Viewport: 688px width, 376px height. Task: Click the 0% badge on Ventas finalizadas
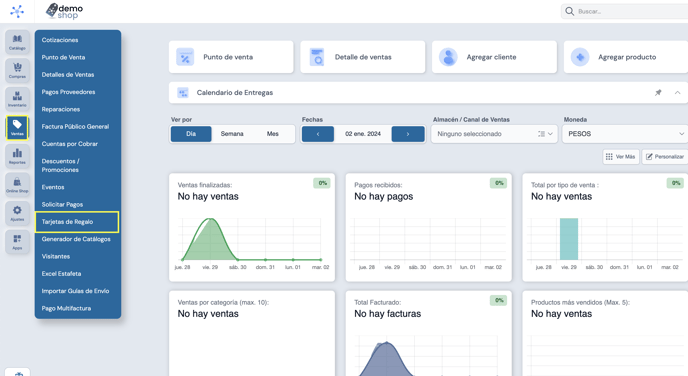click(x=322, y=183)
